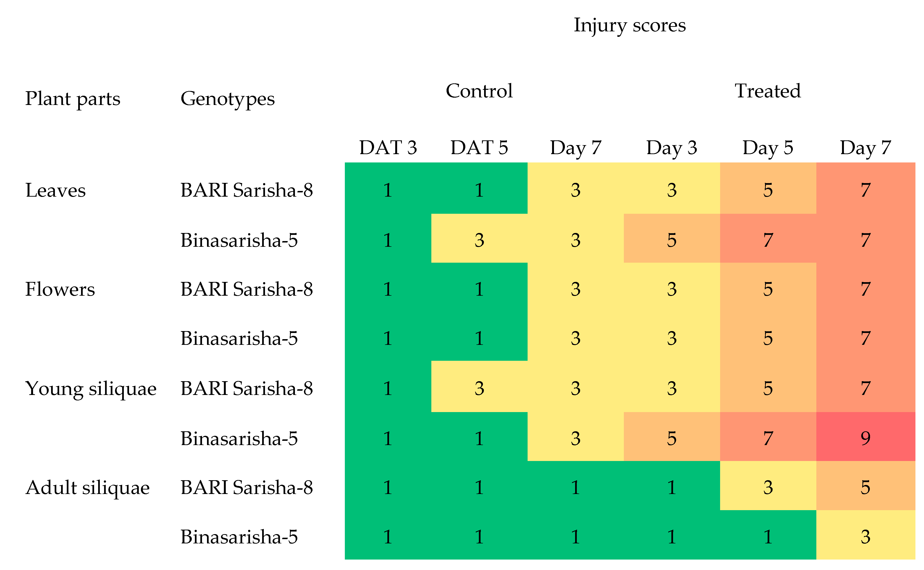Image resolution: width=924 pixels, height=570 pixels.
Task: Select the "BARI Sarisha-8" label beside Flowers
Action: pyautogui.click(x=247, y=290)
